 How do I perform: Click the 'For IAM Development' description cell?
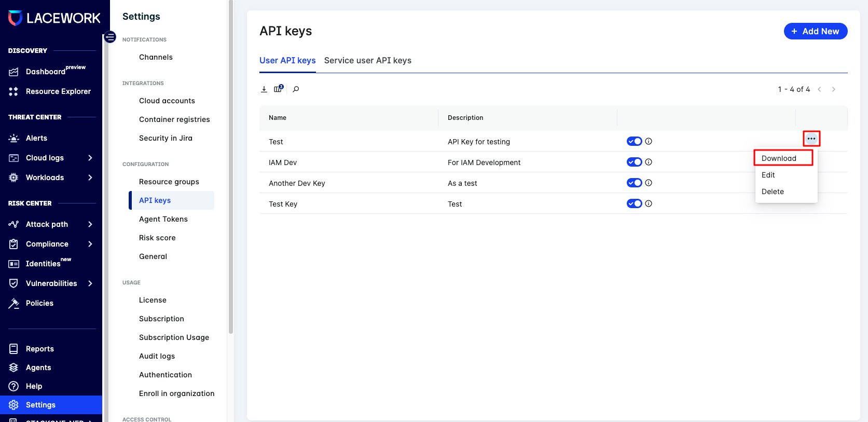point(484,162)
